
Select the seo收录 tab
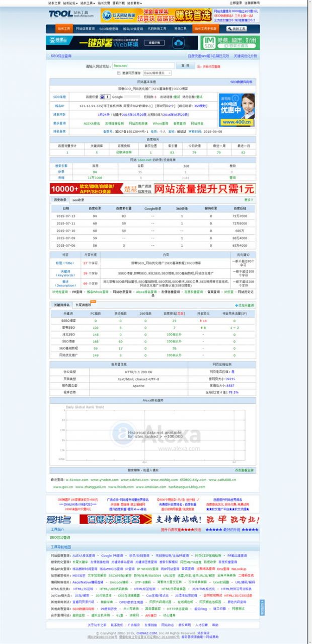(78, 200)
